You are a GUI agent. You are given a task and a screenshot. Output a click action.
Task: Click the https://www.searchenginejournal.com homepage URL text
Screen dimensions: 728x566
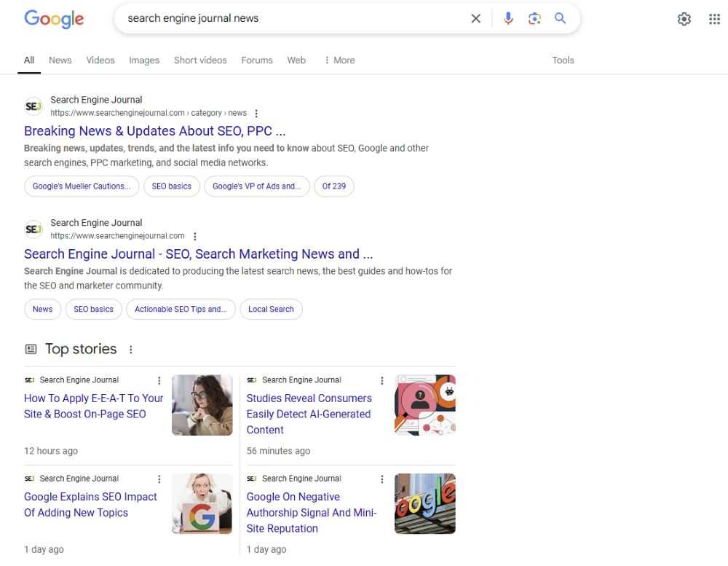(117, 236)
